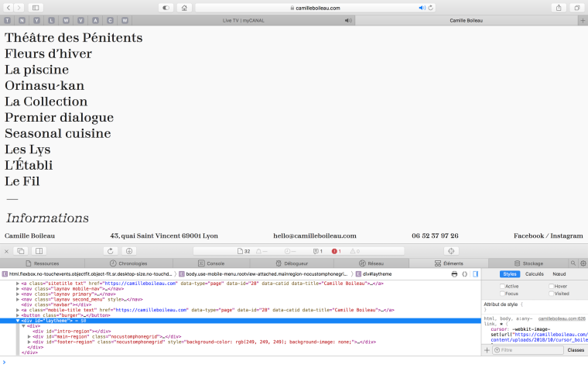Click the Informations link
588x368 pixels.
pos(47,218)
